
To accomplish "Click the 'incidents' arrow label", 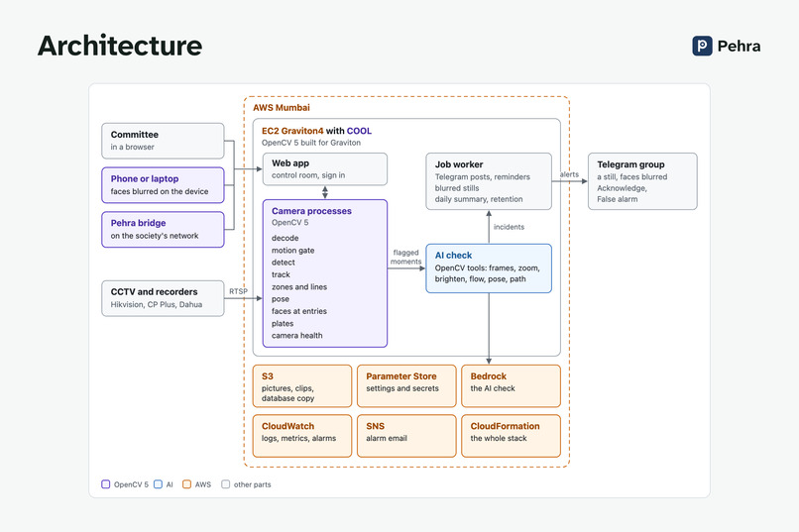I will tap(509, 227).
